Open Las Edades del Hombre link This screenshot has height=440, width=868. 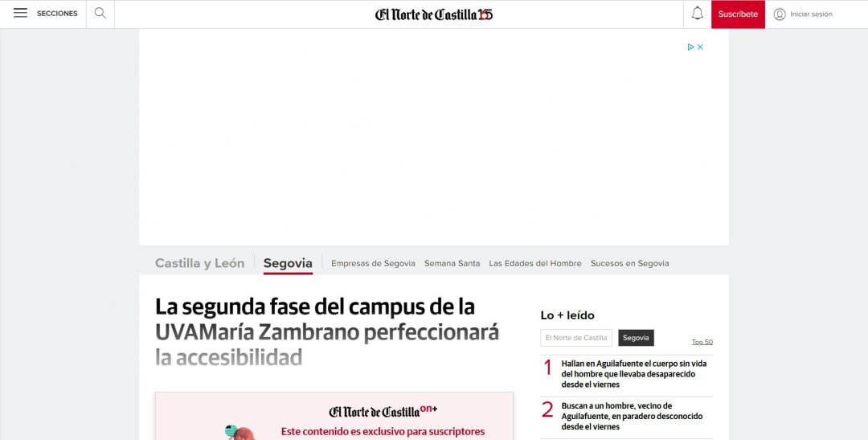tap(535, 264)
